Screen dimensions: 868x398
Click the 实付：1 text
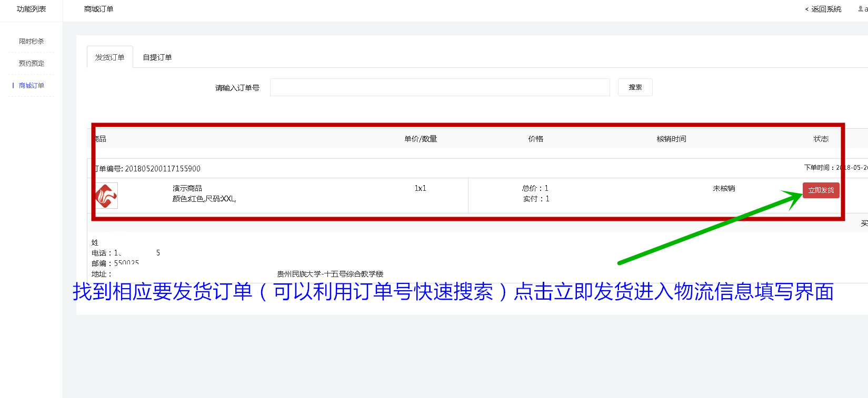(x=536, y=199)
